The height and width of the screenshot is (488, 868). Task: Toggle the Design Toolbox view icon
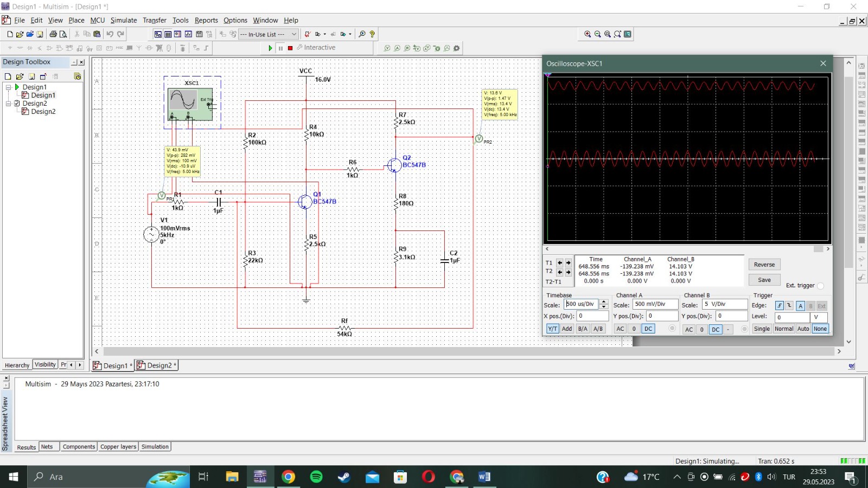click(158, 34)
